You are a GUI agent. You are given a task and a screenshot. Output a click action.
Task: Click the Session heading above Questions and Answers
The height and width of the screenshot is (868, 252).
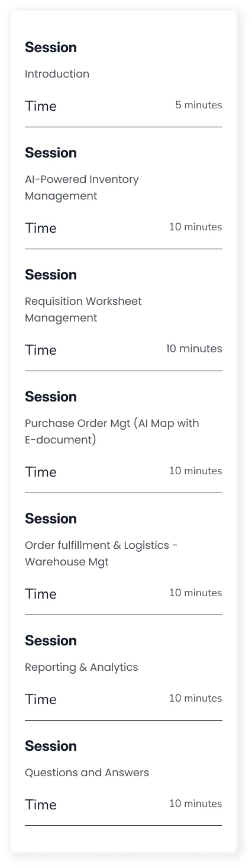coord(51,746)
